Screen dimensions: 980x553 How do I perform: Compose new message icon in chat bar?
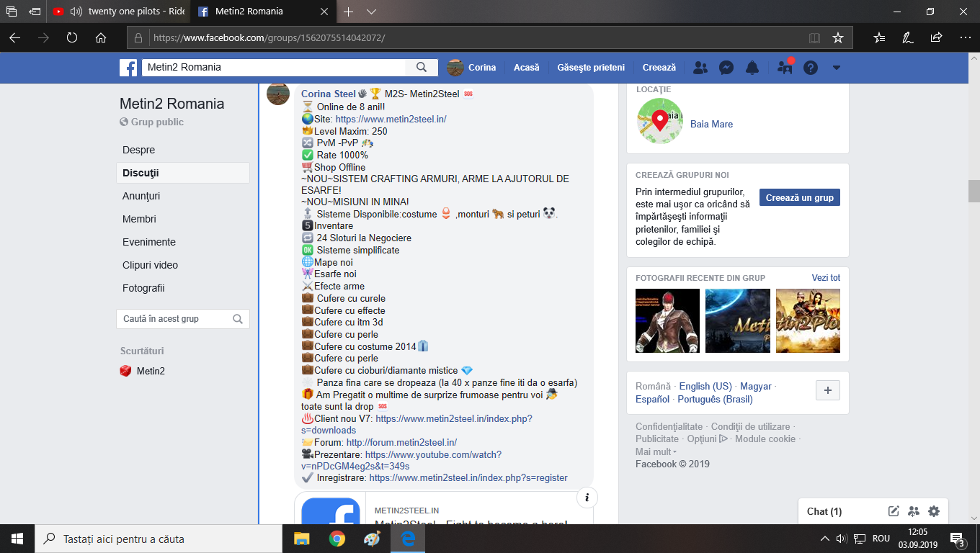[x=894, y=511]
